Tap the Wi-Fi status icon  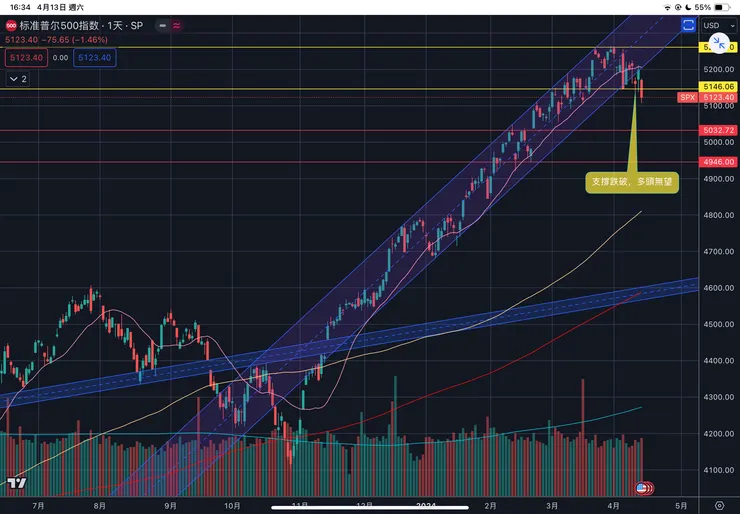[x=667, y=7]
